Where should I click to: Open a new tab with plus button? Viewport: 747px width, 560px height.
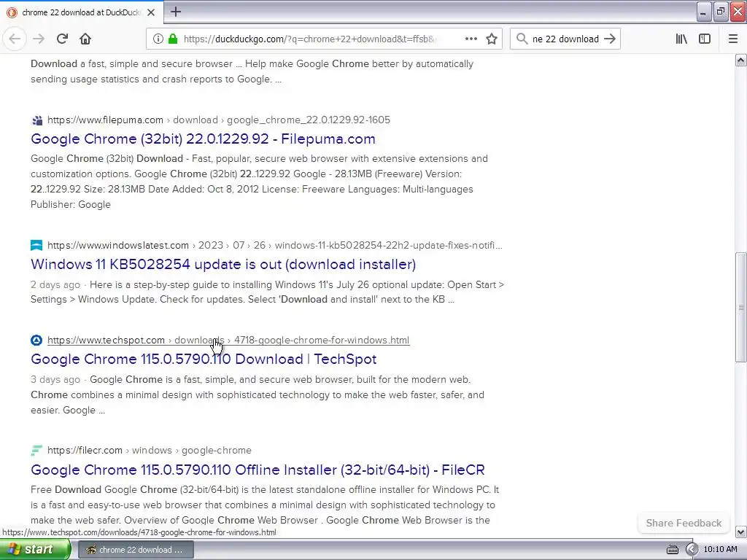(176, 12)
